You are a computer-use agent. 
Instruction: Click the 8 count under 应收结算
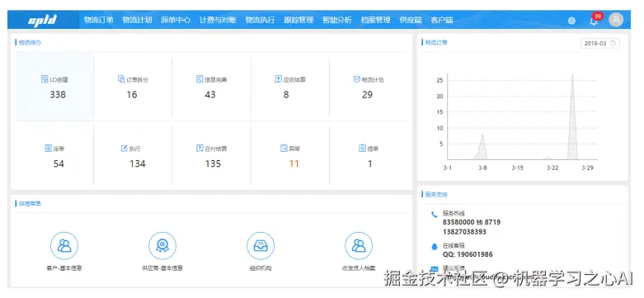click(x=286, y=95)
